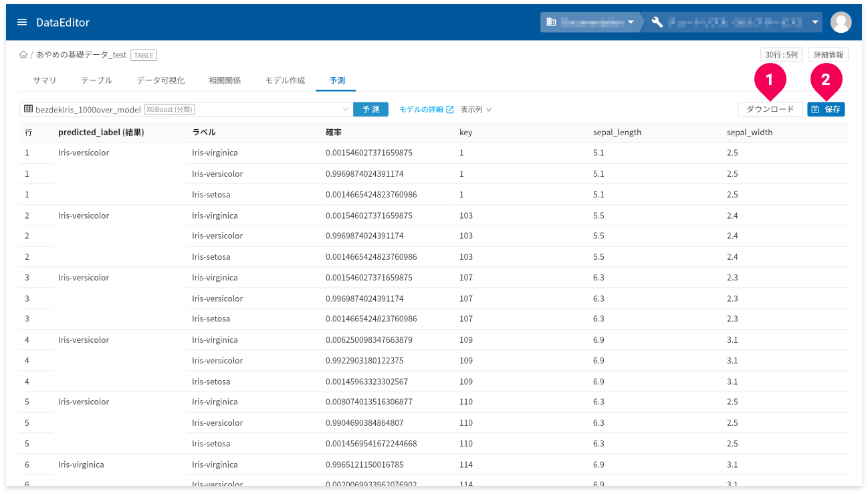The height and width of the screenshot is (494, 868).
Task: Open the 表示列 column display dropdown
Action: [475, 109]
